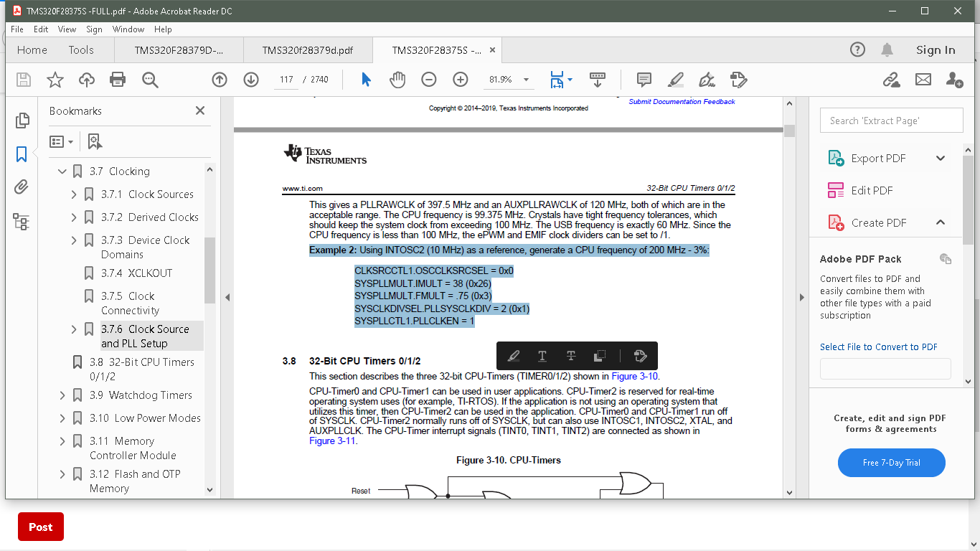
Task: Click Select File to Convert to PDF
Action: tap(879, 347)
